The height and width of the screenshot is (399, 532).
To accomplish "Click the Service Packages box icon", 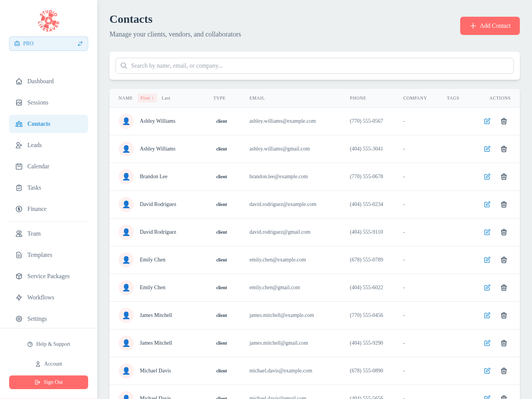I will coord(19,276).
